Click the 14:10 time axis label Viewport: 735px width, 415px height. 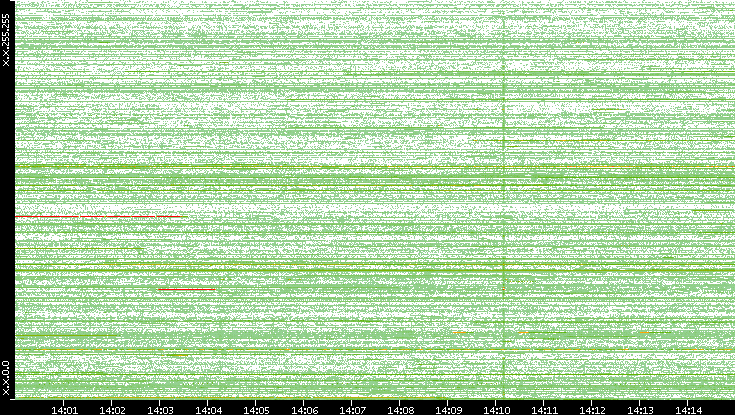pyautogui.click(x=496, y=411)
